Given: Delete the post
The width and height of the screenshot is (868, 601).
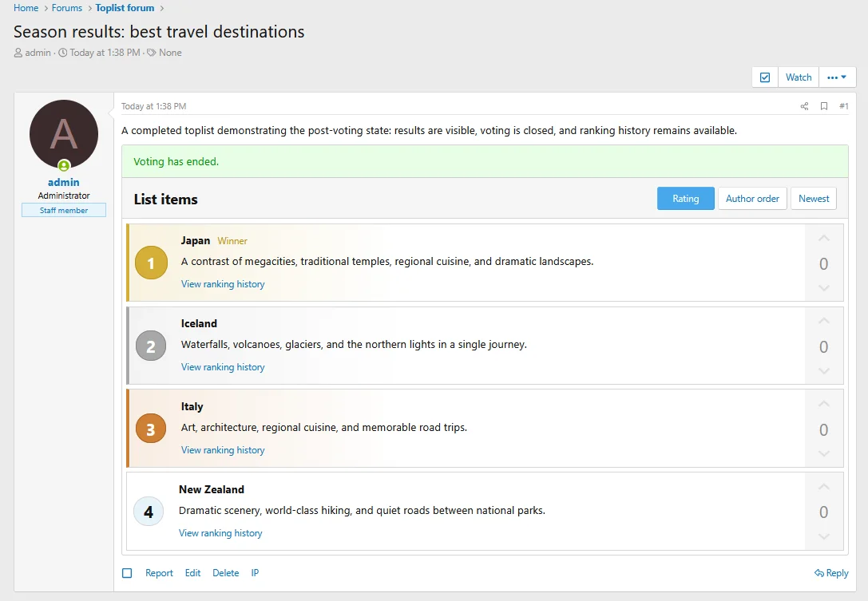Looking at the screenshot, I should tap(226, 573).
